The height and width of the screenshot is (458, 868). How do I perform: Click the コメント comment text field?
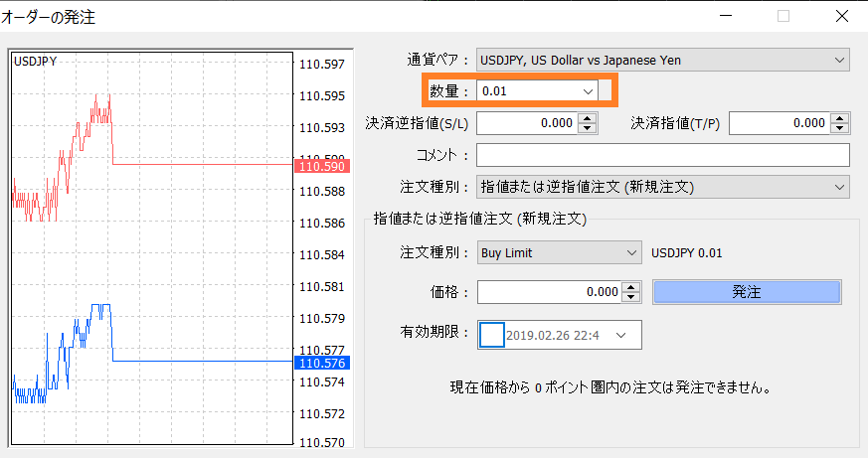(662, 155)
